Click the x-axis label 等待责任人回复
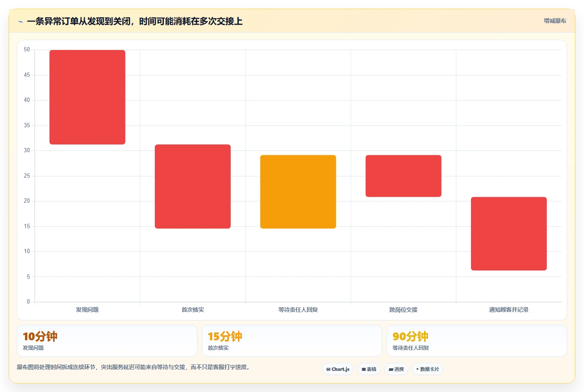 click(x=298, y=310)
